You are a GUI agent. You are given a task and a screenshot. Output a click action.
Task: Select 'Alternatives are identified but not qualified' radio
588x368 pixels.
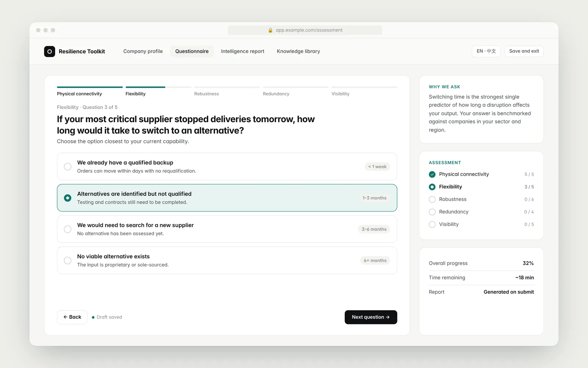[68, 198]
